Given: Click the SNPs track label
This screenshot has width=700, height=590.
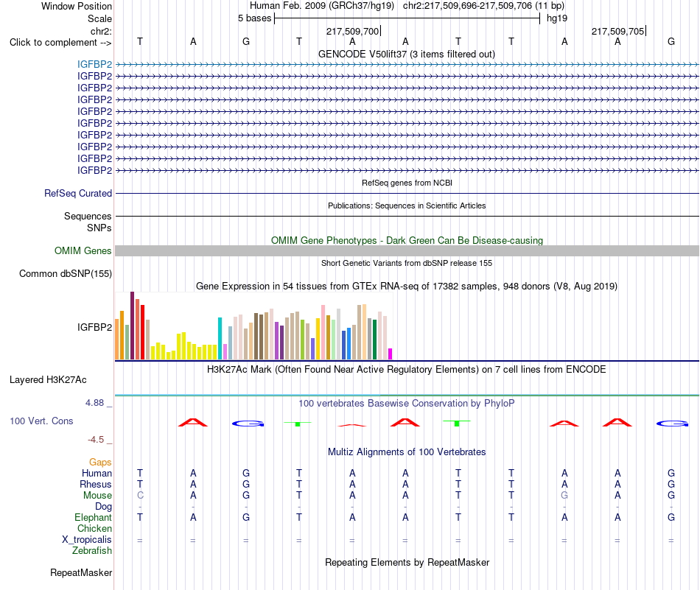Looking at the screenshot, I should [x=99, y=228].
